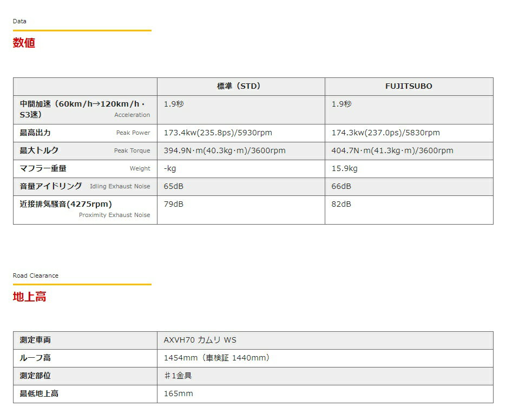Select the 最高出力 row label
532x420 pixels.
tap(35, 133)
